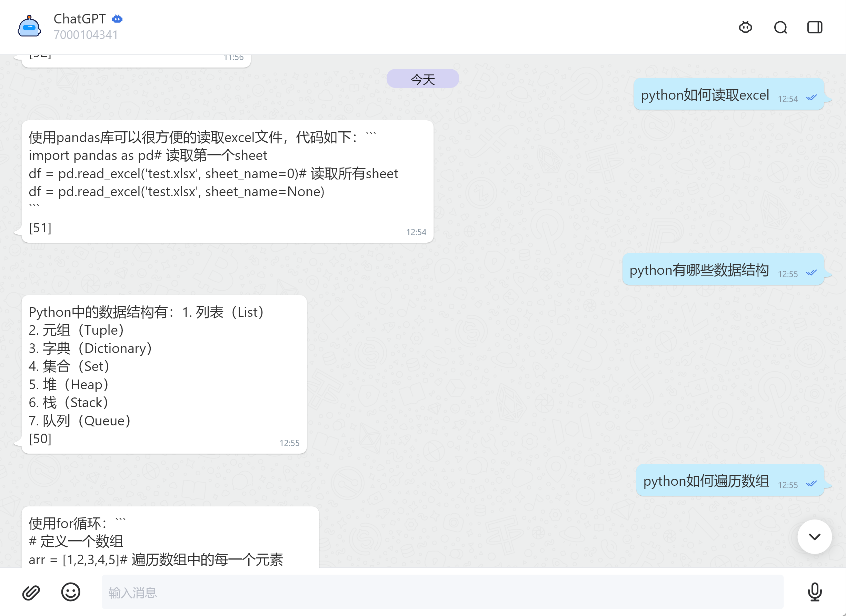Click the blue bot badge beside ChatGPT
The height and width of the screenshot is (616, 846).
coord(118,19)
